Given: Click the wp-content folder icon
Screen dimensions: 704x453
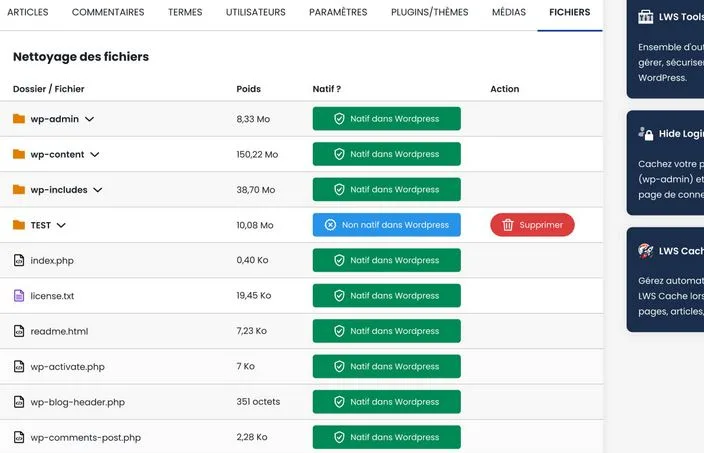Looking at the screenshot, I should (19, 154).
